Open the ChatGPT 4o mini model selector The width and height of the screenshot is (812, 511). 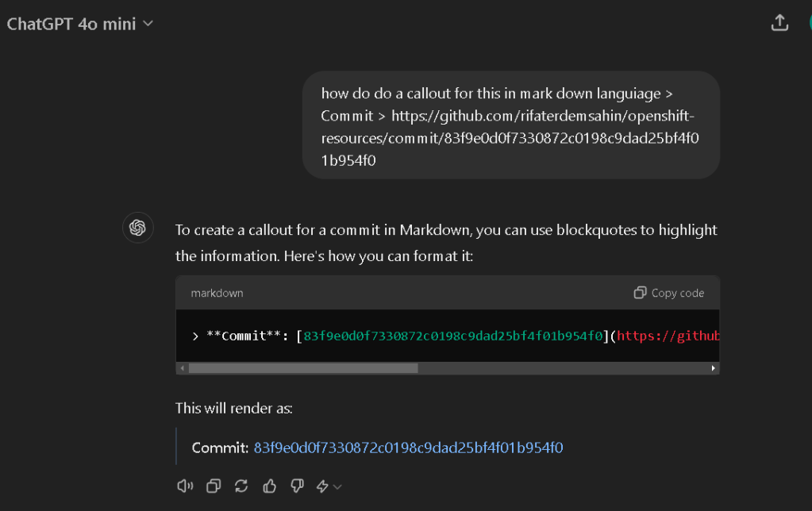pyautogui.click(x=79, y=24)
